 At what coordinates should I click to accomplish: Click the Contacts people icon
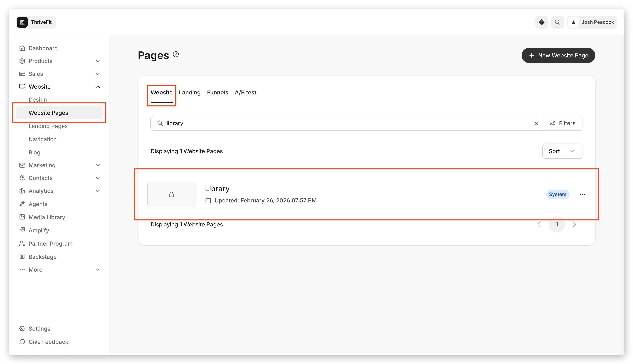click(22, 178)
